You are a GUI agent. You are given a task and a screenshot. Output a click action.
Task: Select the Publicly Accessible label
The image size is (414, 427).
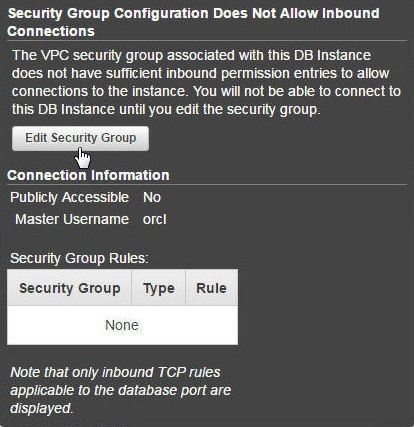[x=69, y=197]
